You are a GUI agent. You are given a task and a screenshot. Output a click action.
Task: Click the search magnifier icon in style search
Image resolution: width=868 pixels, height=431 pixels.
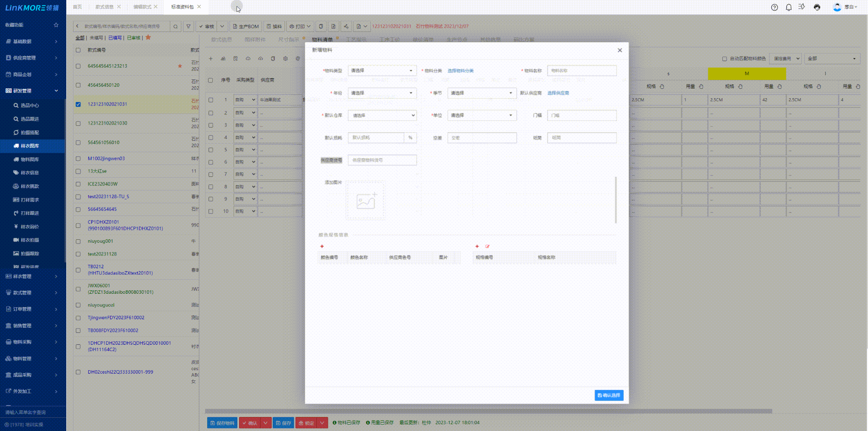click(x=175, y=26)
